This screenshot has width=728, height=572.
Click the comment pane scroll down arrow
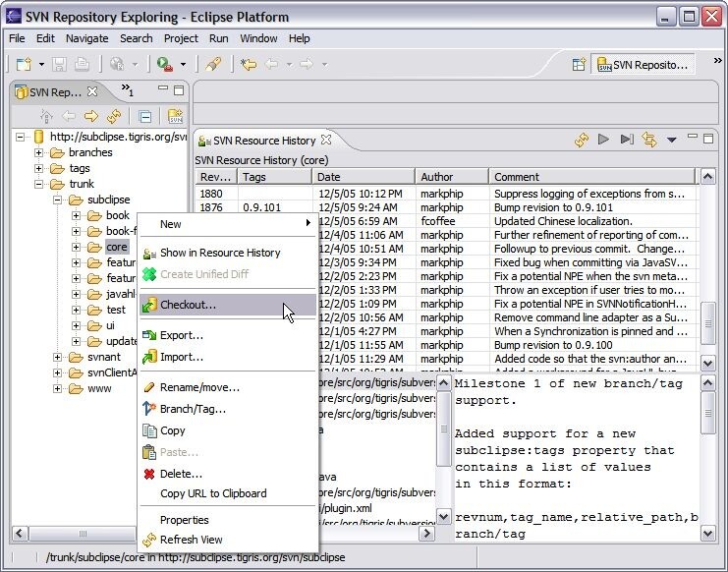(707, 534)
